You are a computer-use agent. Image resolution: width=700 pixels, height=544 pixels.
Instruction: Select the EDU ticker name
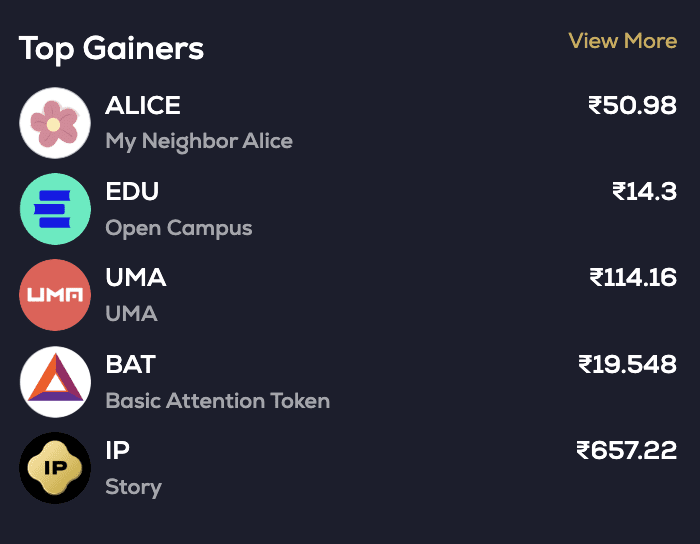(x=132, y=192)
